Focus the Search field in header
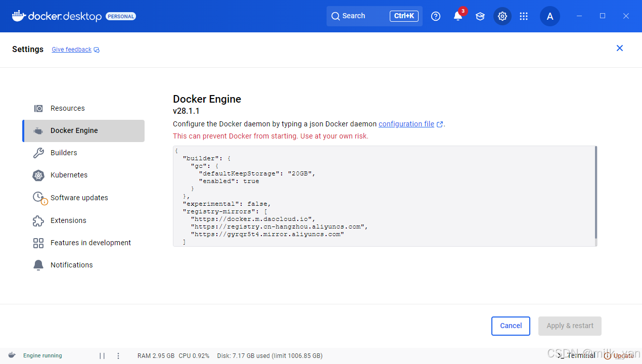Image resolution: width=642 pixels, height=364 pixels. [x=375, y=16]
